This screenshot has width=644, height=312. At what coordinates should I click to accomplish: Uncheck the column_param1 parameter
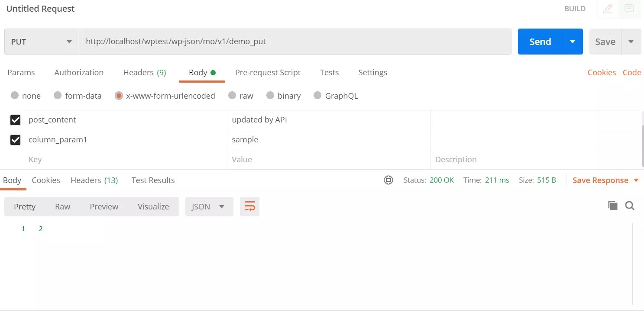pyautogui.click(x=16, y=140)
